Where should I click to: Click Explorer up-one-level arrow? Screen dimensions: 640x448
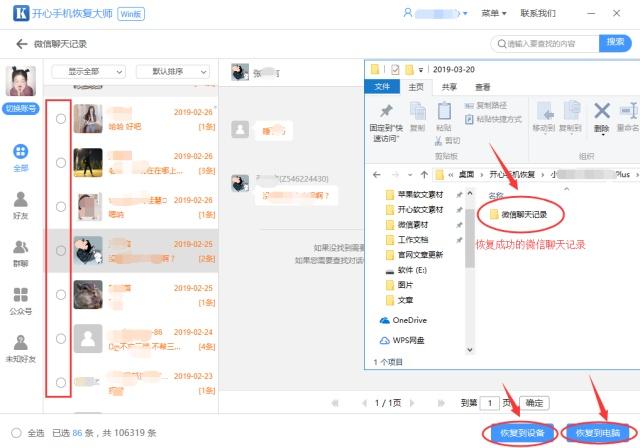tap(424, 175)
